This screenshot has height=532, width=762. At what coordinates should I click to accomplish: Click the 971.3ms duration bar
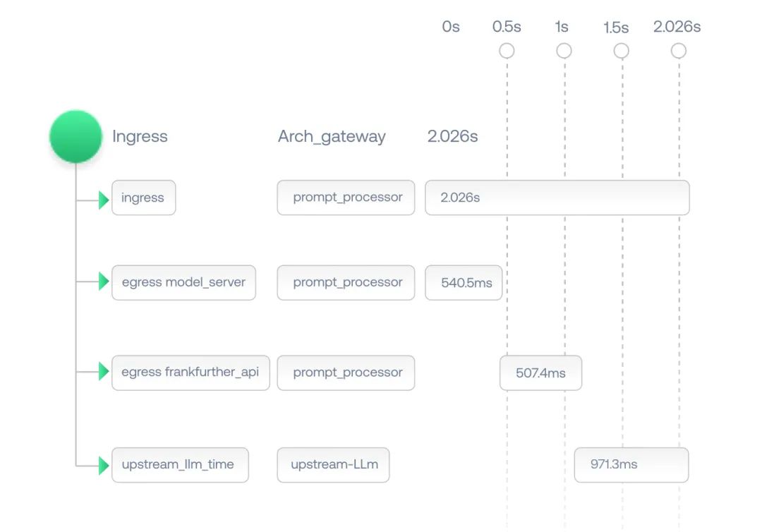click(631, 465)
